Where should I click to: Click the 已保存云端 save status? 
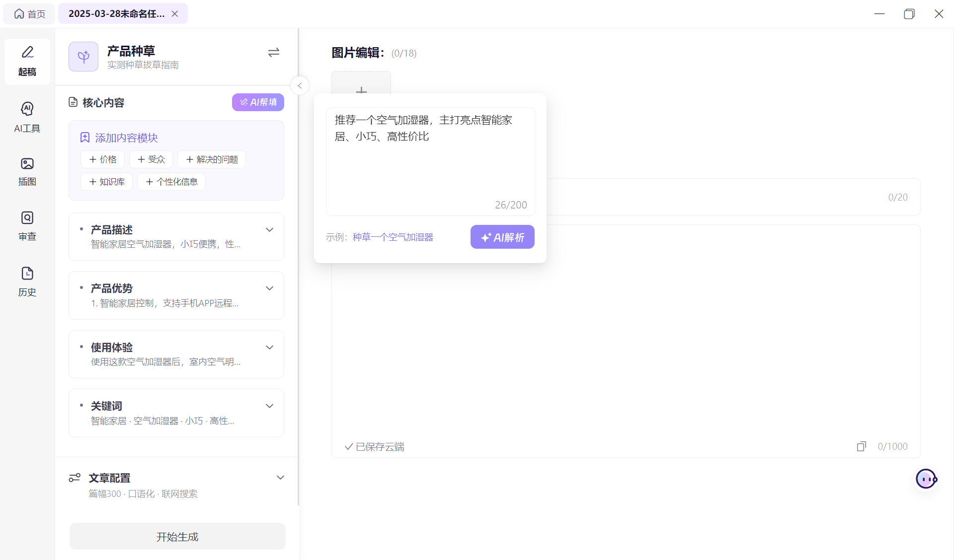(375, 446)
